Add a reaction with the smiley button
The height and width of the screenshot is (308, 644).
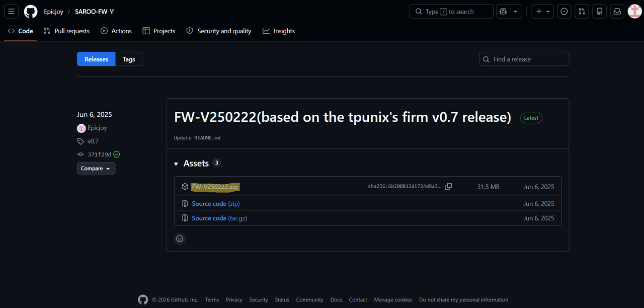(180, 239)
